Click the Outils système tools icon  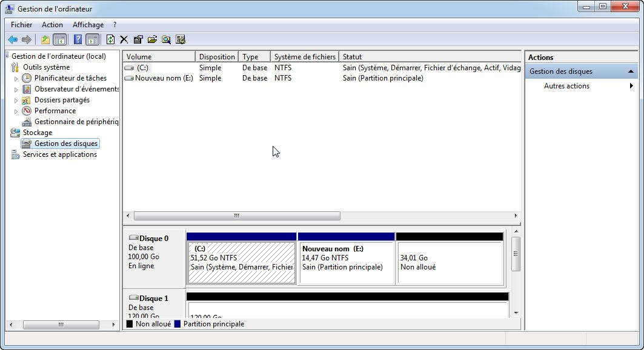click(x=15, y=67)
